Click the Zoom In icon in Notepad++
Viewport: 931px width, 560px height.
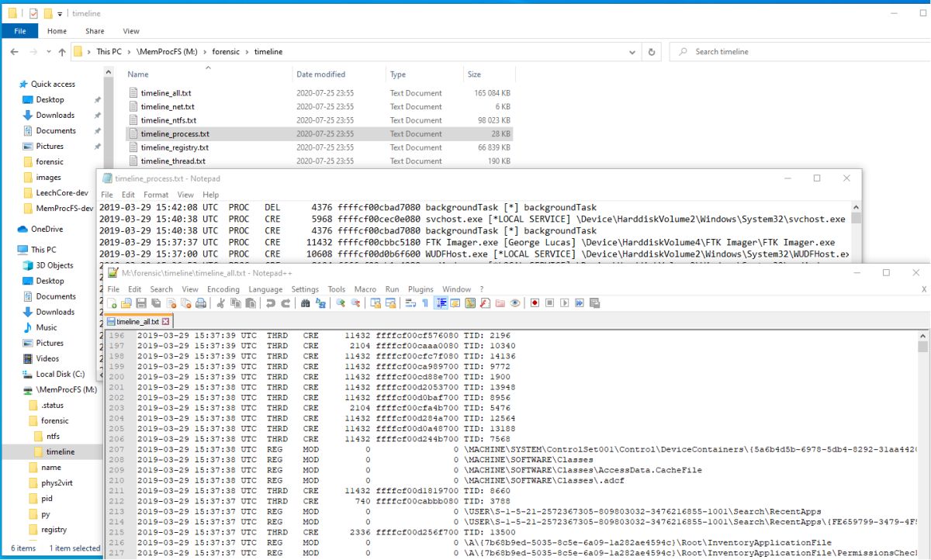pyautogui.click(x=341, y=302)
